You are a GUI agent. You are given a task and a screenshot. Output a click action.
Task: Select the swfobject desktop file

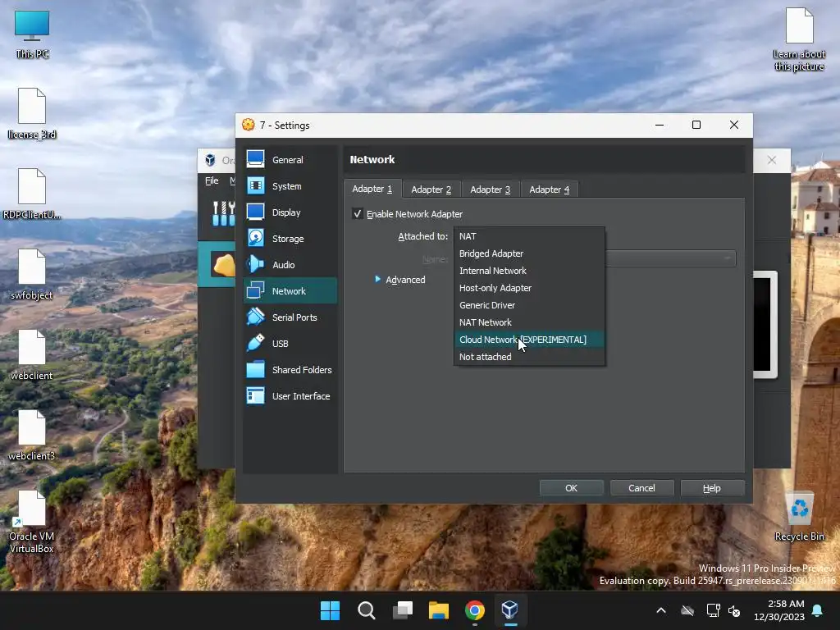click(32, 274)
